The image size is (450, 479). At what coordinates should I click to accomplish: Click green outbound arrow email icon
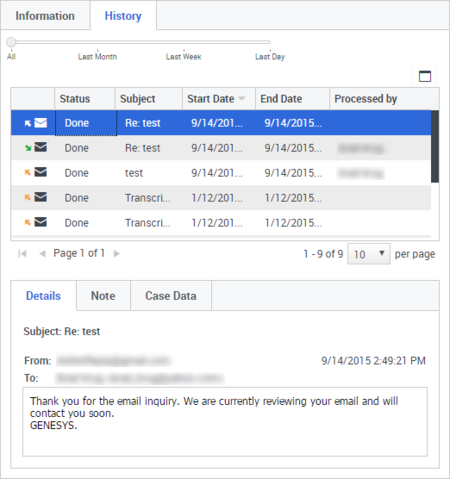(x=28, y=148)
